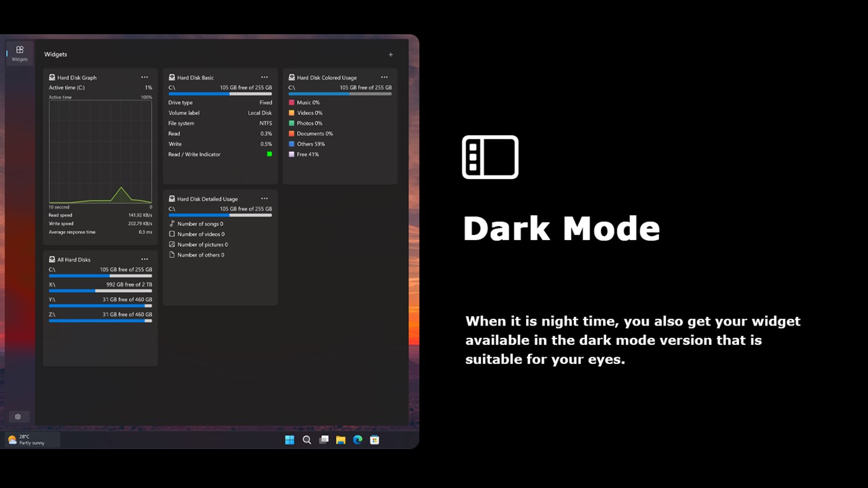Open the options menu on All Hard Disks widget

[x=145, y=259]
